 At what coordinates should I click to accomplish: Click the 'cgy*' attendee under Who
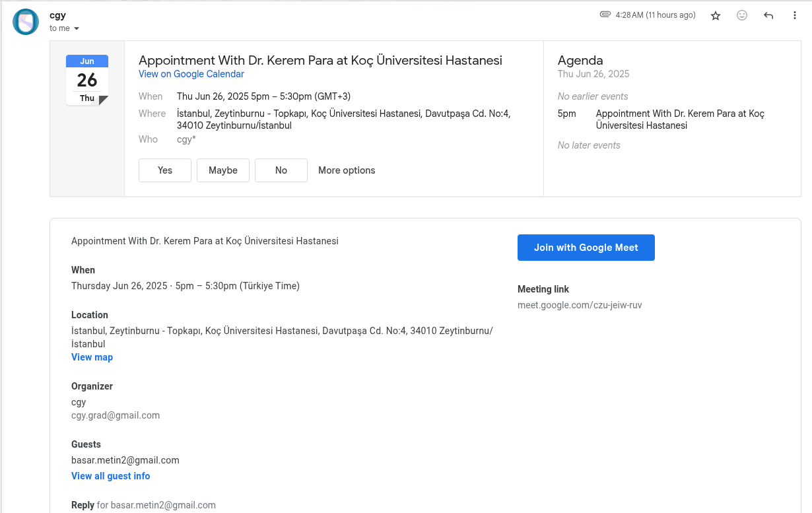(x=186, y=139)
